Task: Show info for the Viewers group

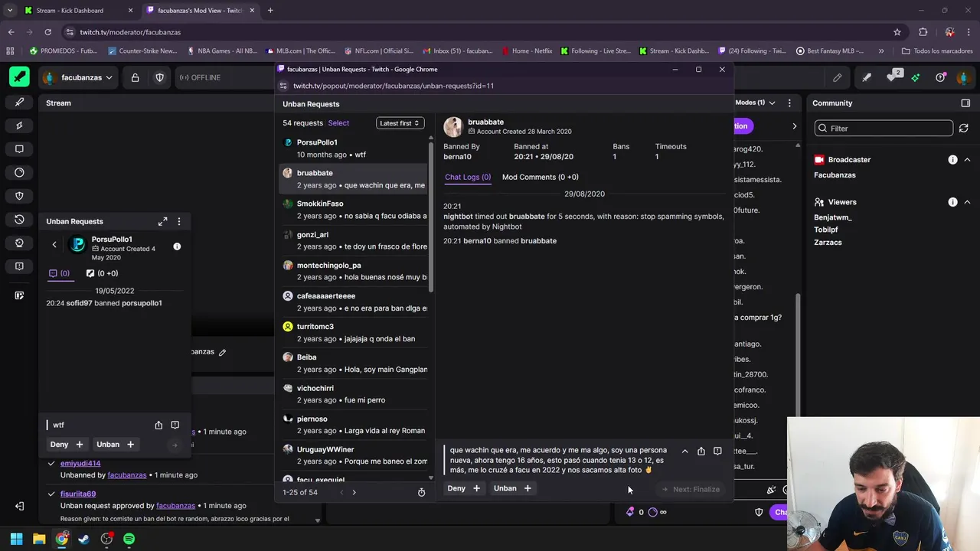Action: (952, 202)
